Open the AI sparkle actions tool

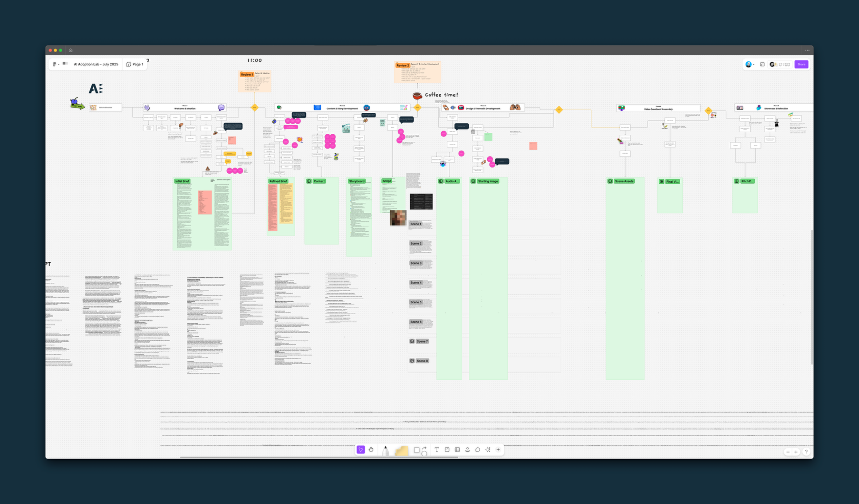pos(488,450)
